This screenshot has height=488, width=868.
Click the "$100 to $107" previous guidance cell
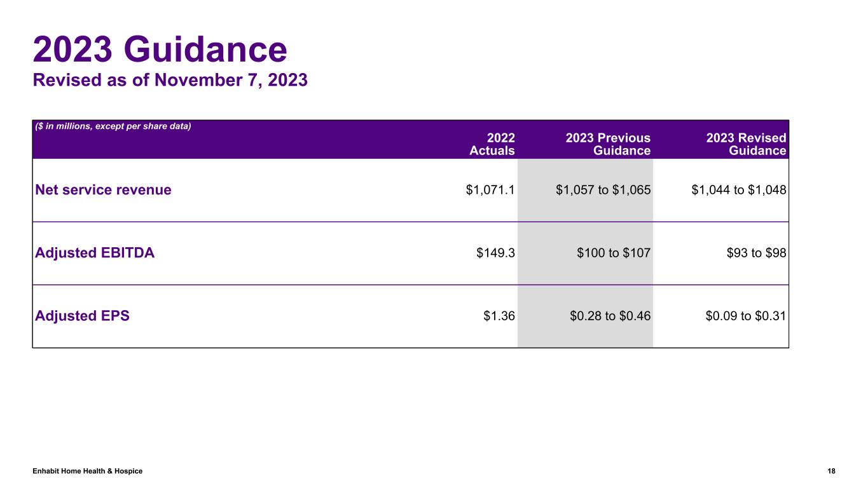(614, 253)
